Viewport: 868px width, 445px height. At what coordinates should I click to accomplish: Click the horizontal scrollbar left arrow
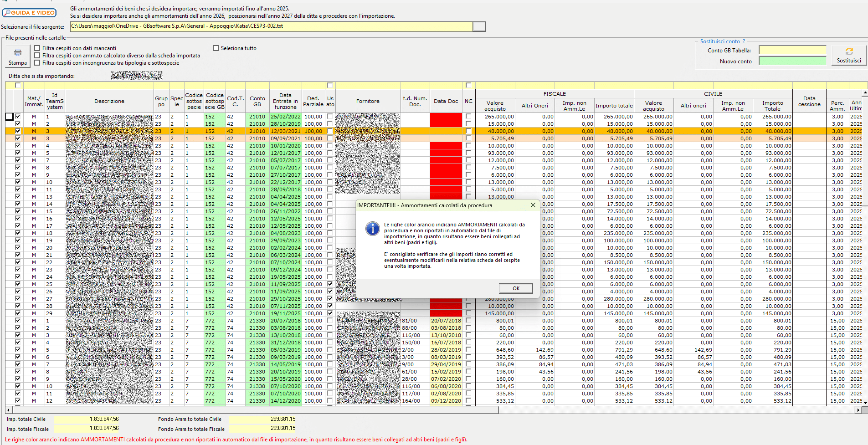(8, 410)
